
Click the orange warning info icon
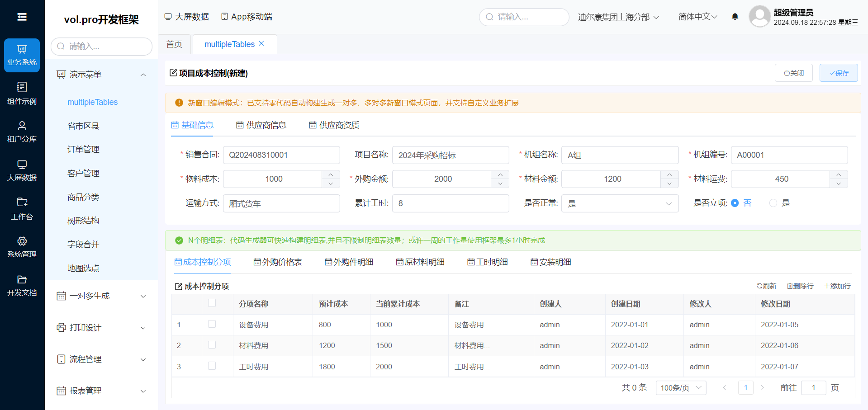click(x=179, y=103)
